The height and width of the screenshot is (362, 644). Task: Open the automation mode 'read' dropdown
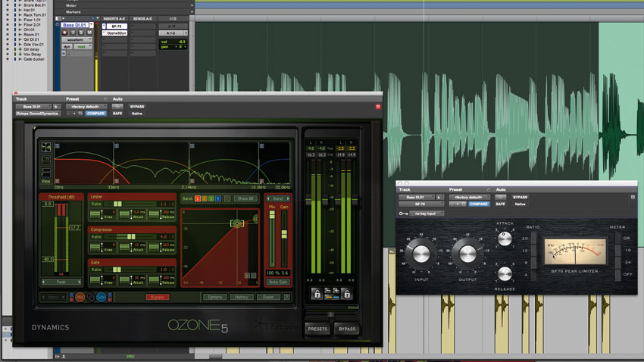click(x=83, y=47)
